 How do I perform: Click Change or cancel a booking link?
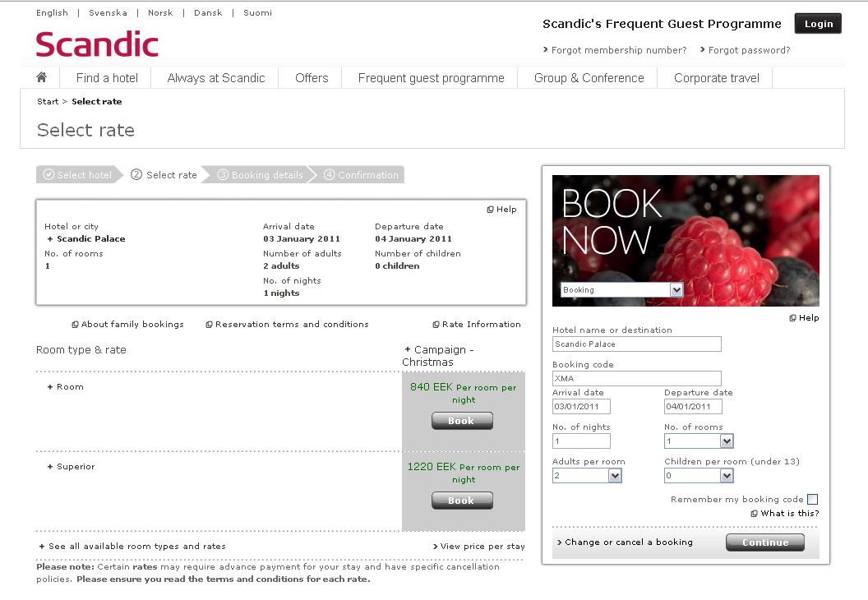point(629,542)
